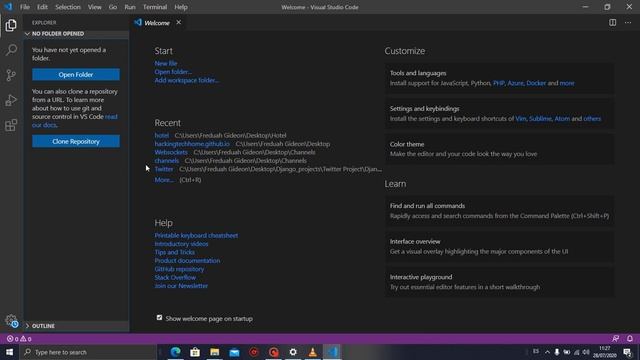Open the File menu
The image size is (640, 360).
click(x=25, y=7)
